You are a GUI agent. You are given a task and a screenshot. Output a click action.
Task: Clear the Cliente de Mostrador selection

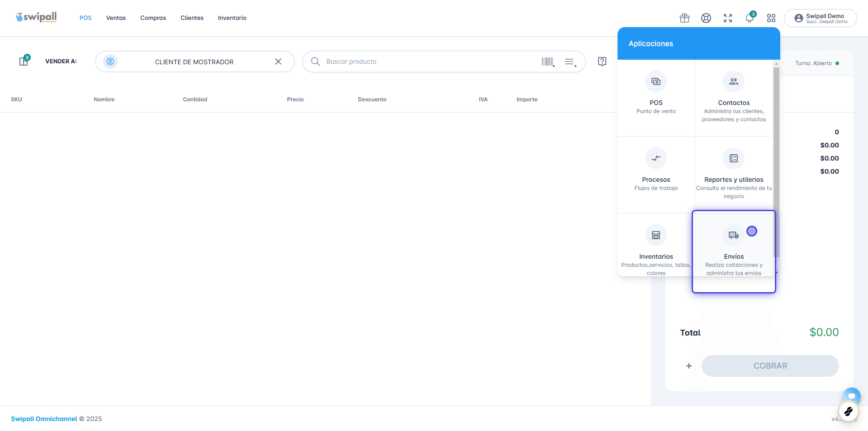[x=278, y=62]
